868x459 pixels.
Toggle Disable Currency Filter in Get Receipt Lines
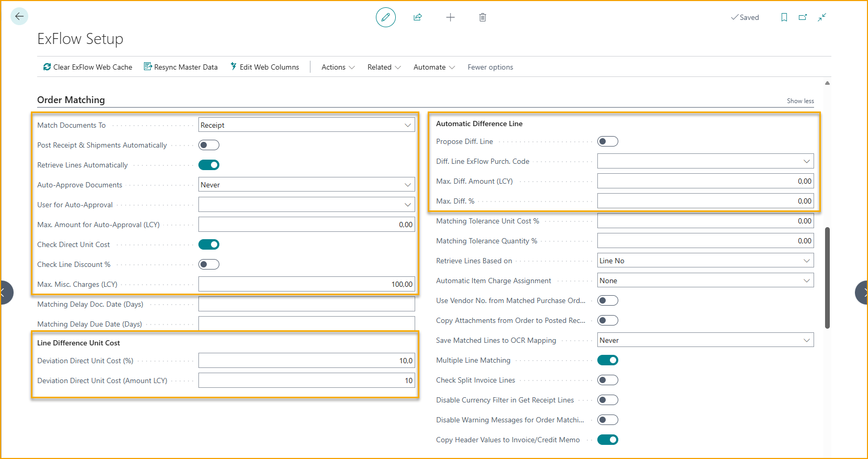tap(608, 400)
